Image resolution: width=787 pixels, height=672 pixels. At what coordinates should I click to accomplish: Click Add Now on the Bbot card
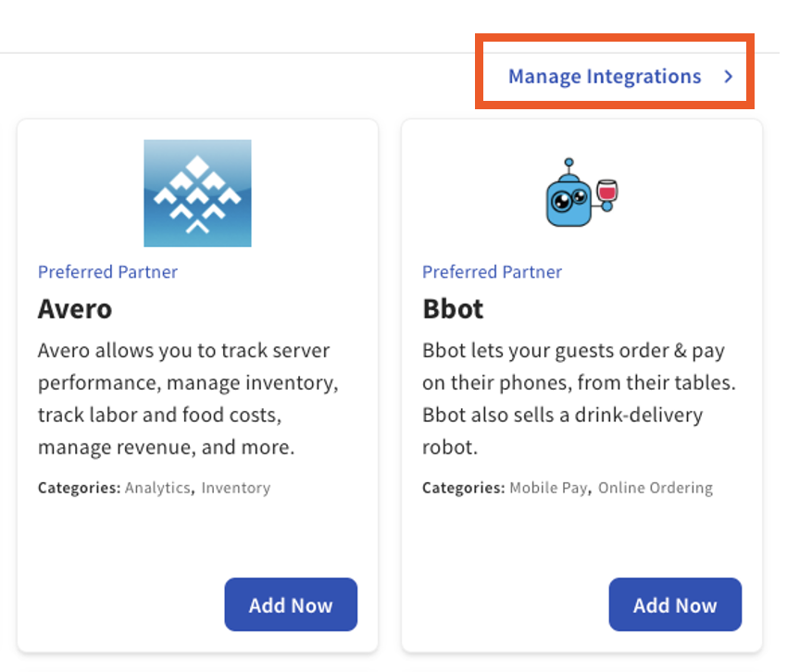click(x=675, y=604)
